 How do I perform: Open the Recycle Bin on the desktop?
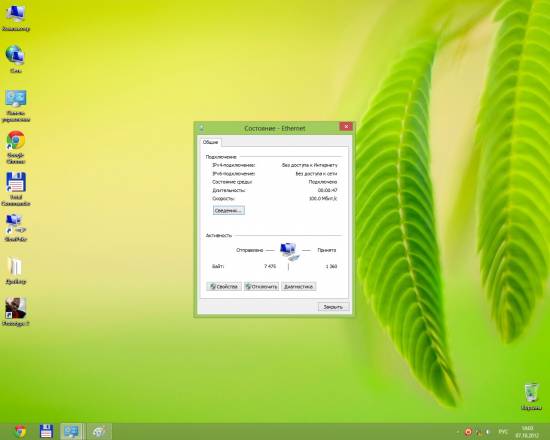[x=531, y=396]
